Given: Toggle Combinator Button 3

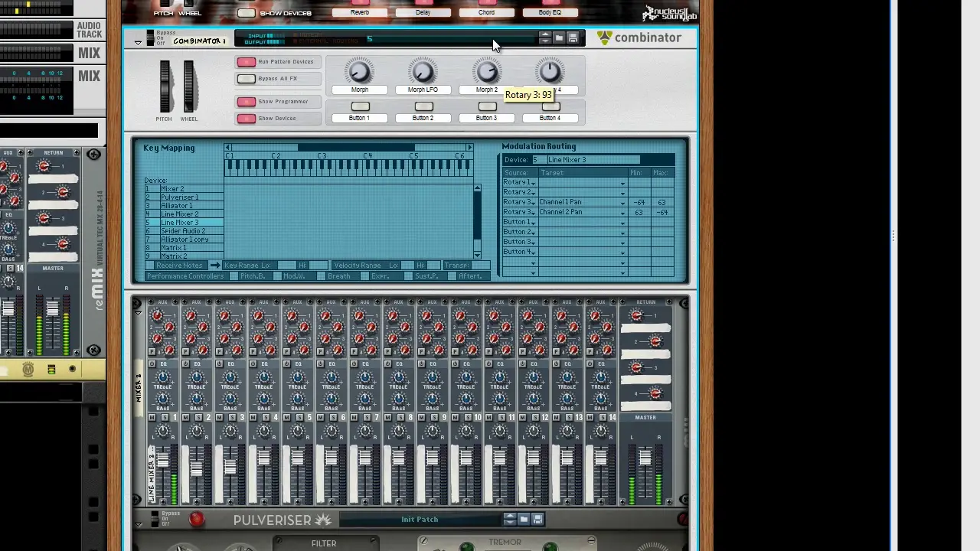Looking at the screenshot, I should click(x=486, y=106).
